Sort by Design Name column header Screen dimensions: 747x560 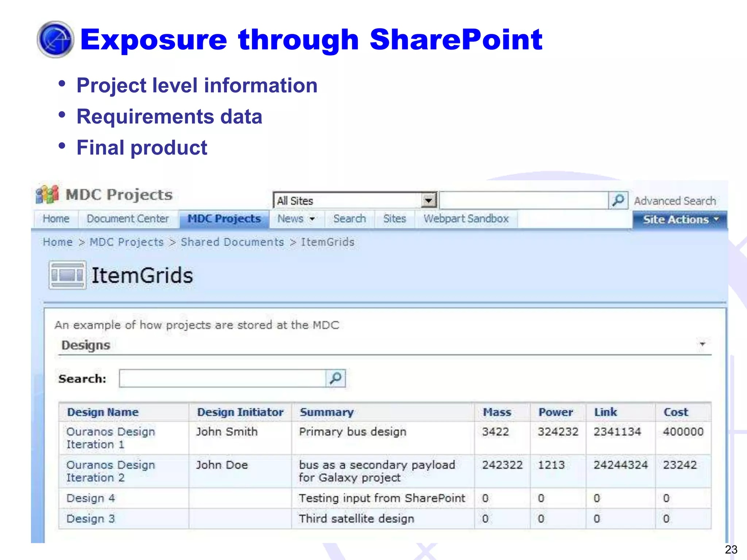point(103,412)
